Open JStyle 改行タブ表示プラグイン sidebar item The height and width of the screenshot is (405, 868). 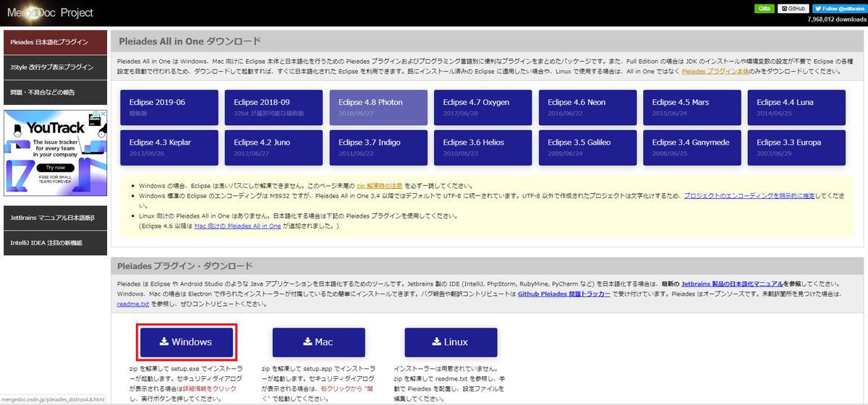tap(54, 67)
